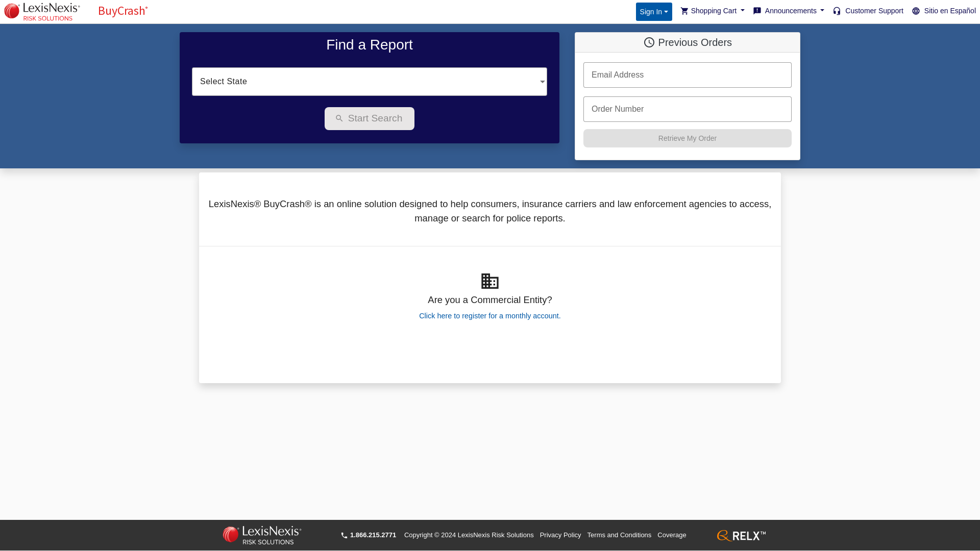Click the RELX logo in the footer
The width and height of the screenshot is (980, 551).
pyautogui.click(x=741, y=535)
